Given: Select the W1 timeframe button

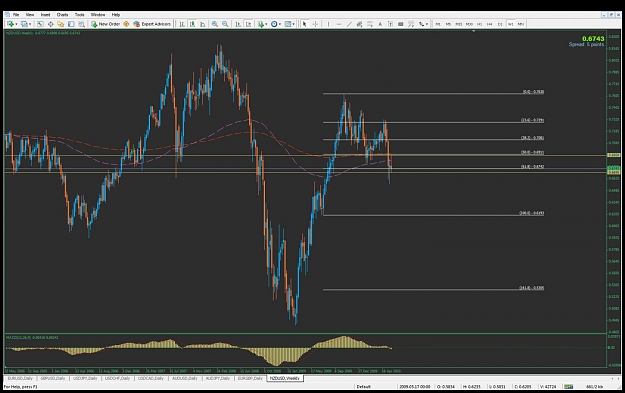Looking at the screenshot, I should pyautogui.click(x=511, y=24).
